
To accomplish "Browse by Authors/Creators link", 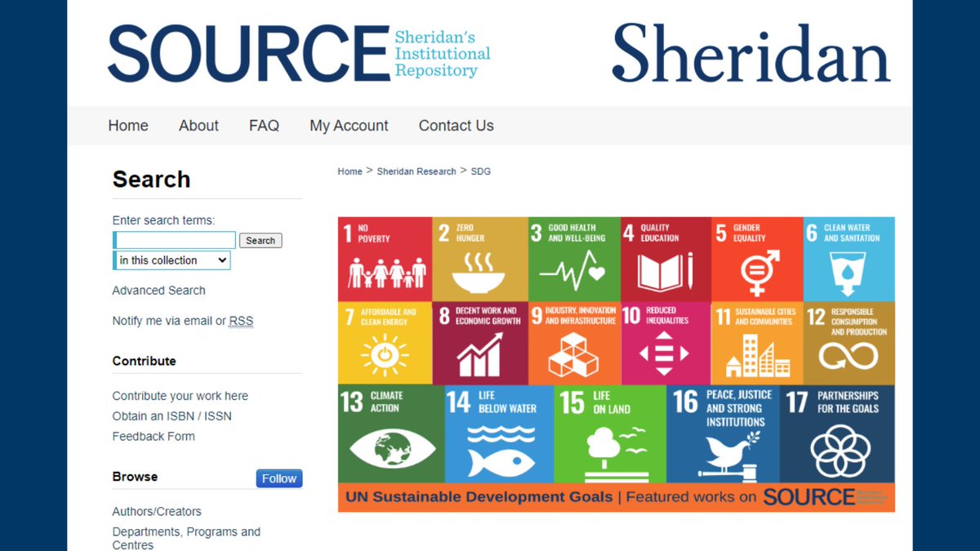I will (157, 512).
